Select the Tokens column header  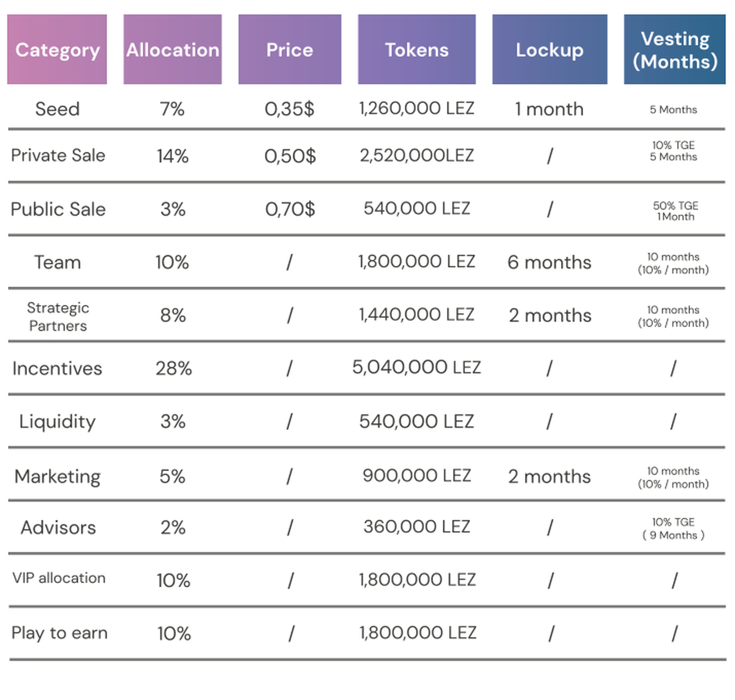tap(417, 50)
